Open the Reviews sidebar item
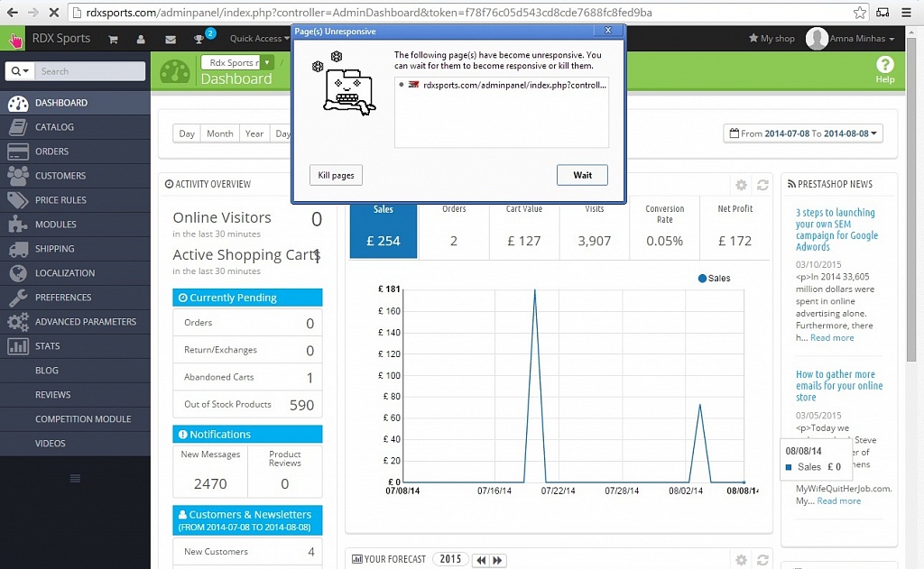The image size is (924, 569). 76,395
